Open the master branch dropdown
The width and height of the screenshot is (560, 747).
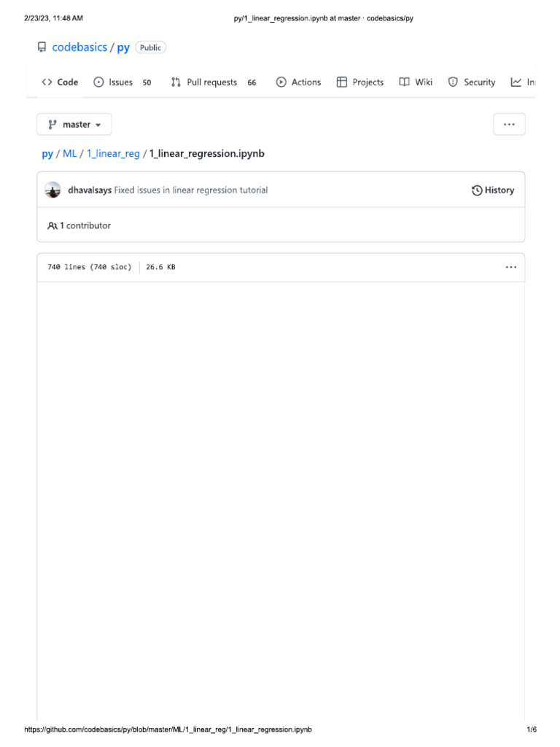coord(74,125)
